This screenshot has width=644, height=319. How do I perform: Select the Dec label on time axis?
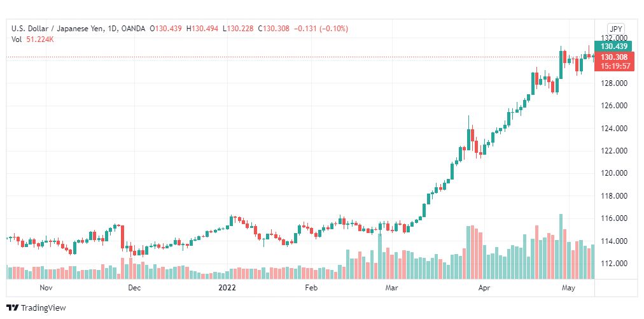click(x=134, y=288)
